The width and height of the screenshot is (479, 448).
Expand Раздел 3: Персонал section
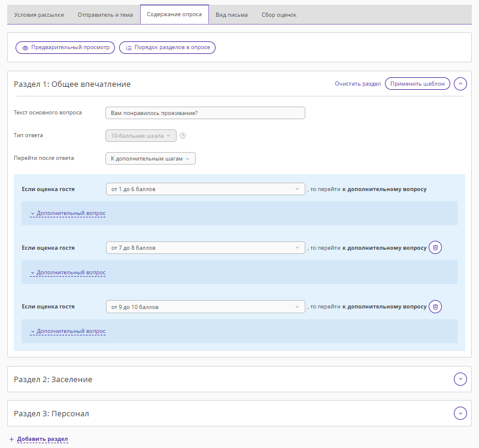460,413
